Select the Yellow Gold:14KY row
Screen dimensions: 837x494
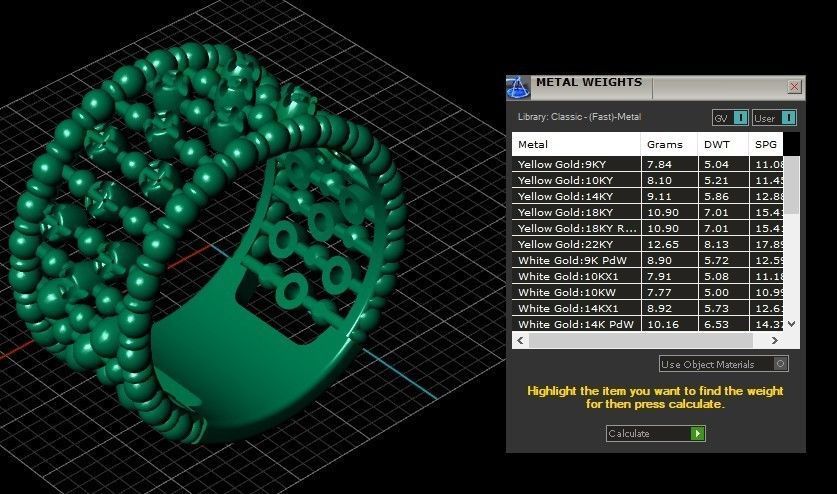tap(648, 196)
